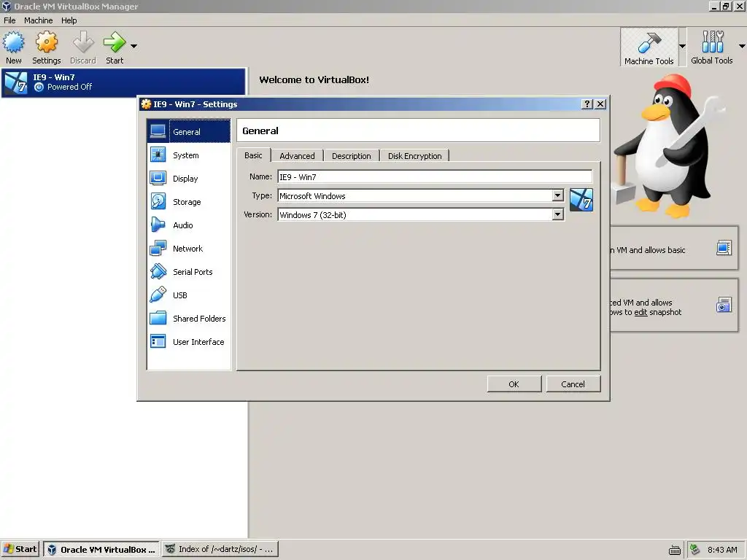Click the Windows 7 OS type icon
747x560 pixels.
(x=581, y=200)
